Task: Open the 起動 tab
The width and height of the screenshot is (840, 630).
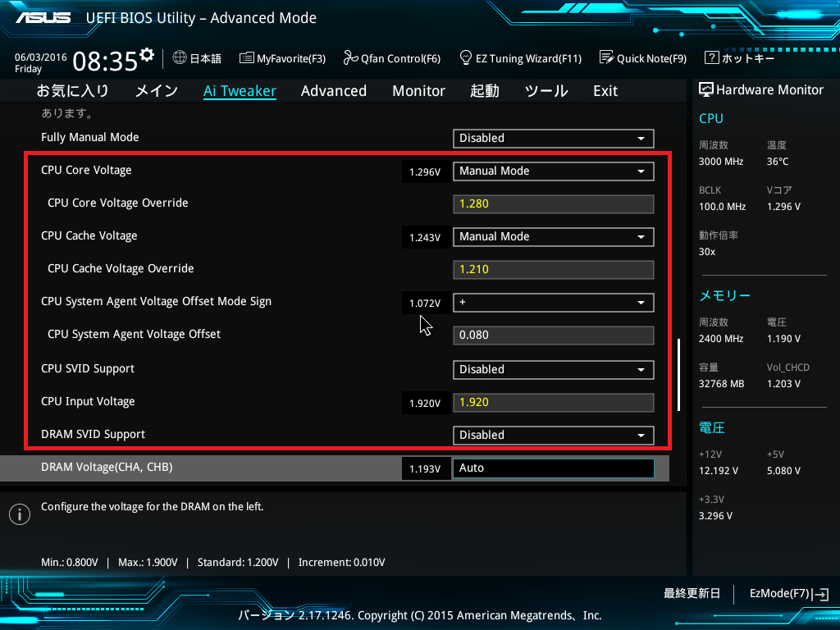Action: tap(485, 91)
